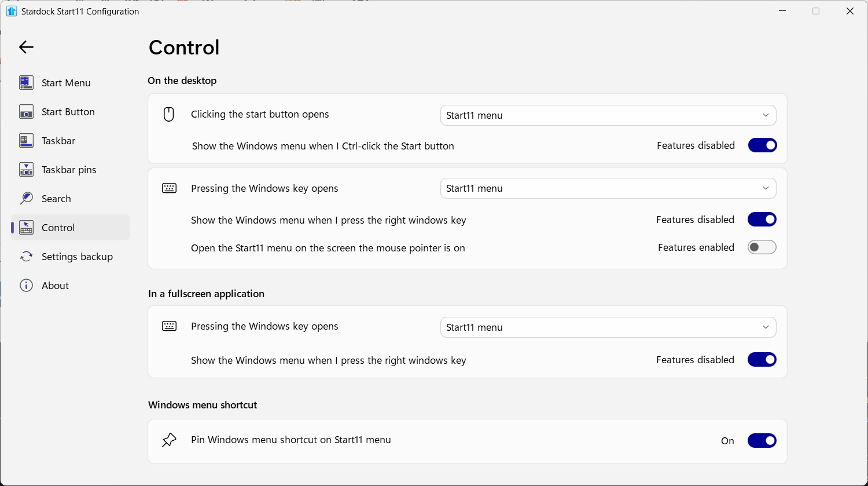
Task: Click the pin icon for Windows menu shortcut
Action: 169,440
